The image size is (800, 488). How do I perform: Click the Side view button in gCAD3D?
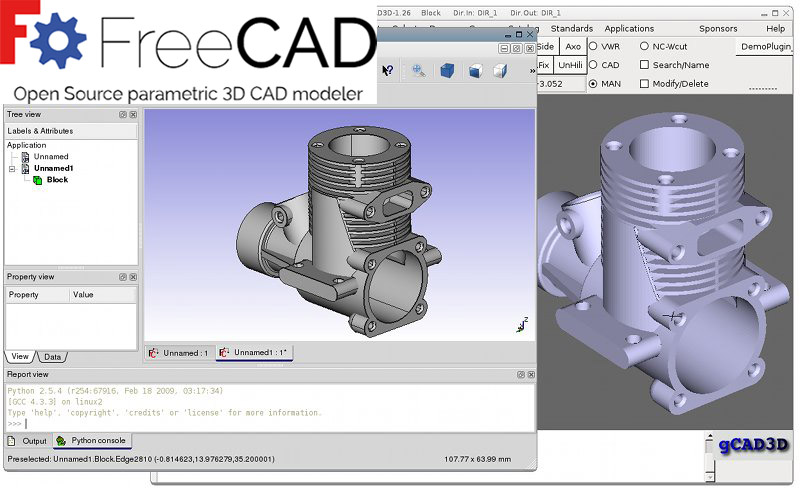(546, 46)
